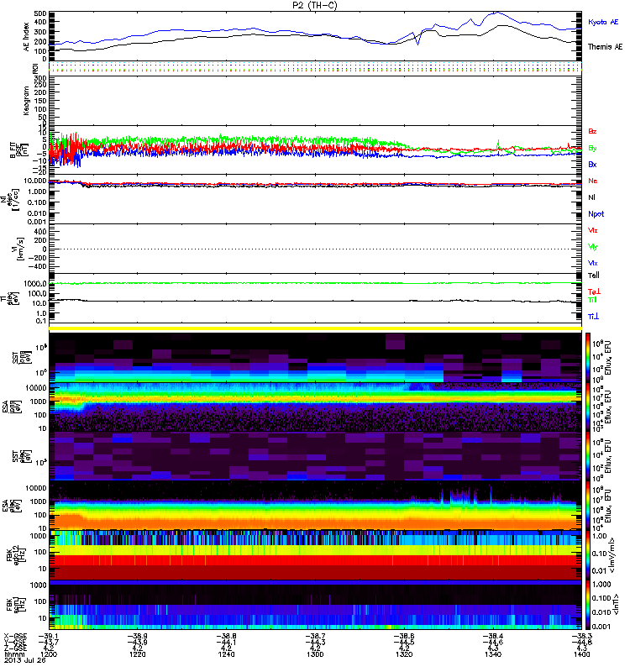Click the mV/m electric field color bar
This screenshot has height=672, width=630.
pos(588,554)
